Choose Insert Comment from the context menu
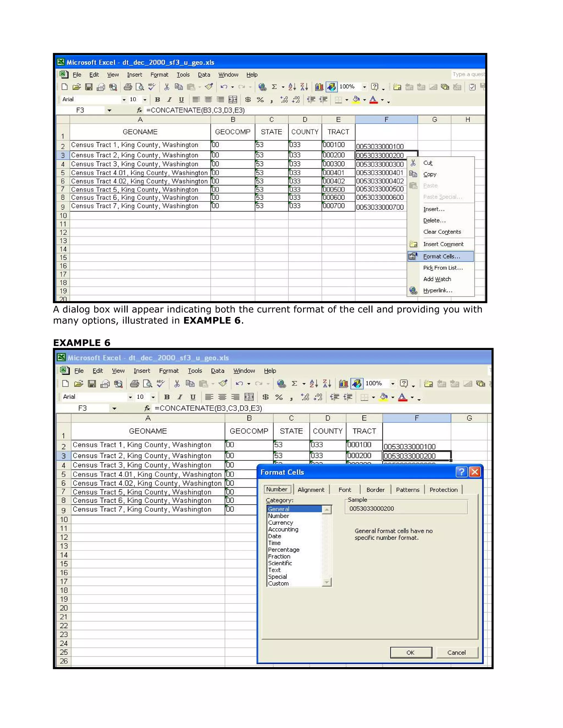The height and width of the screenshot is (728, 563). click(x=441, y=244)
